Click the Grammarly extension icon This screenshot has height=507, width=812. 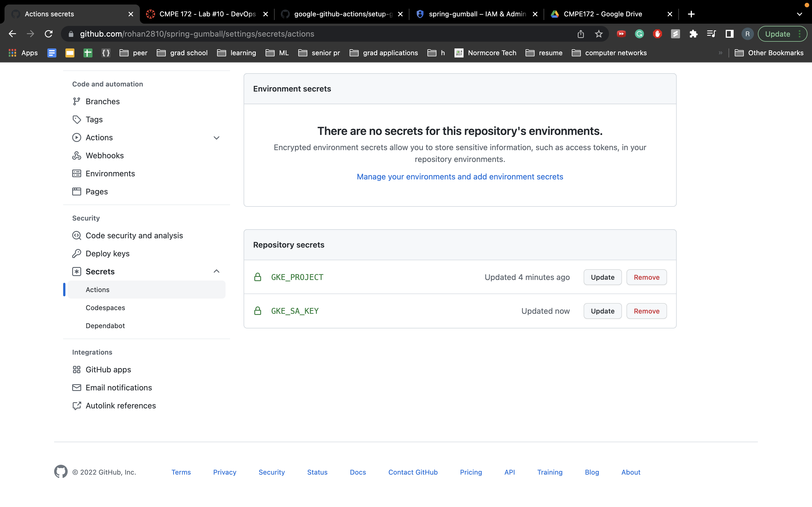639,34
